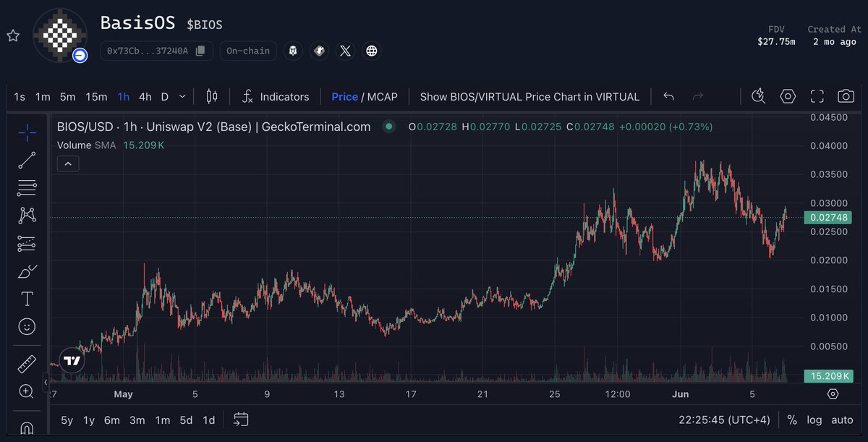This screenshot has height=442, width=868.
Task: Set date range to 1m in bottom bar
Action: 163,420
